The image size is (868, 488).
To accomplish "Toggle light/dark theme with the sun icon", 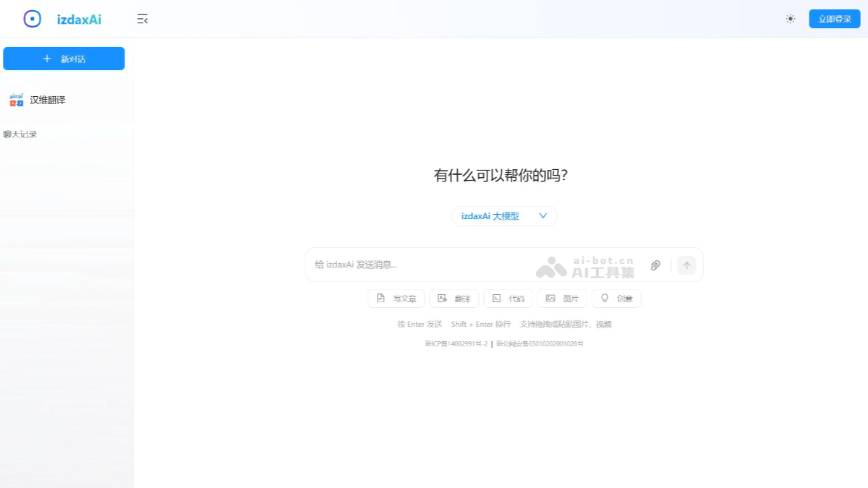I will [x=790, y=19].
